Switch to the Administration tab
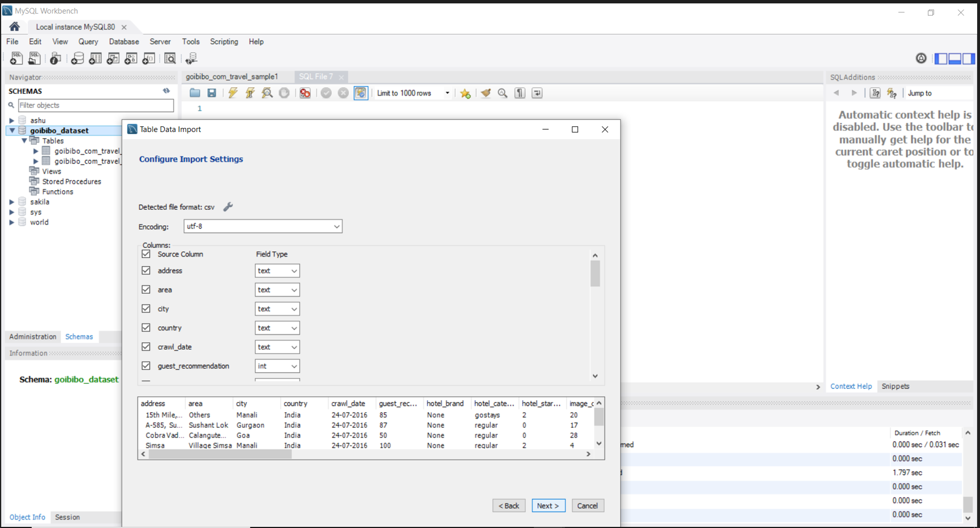The image size is (980, 528). [x=32, y=336]
